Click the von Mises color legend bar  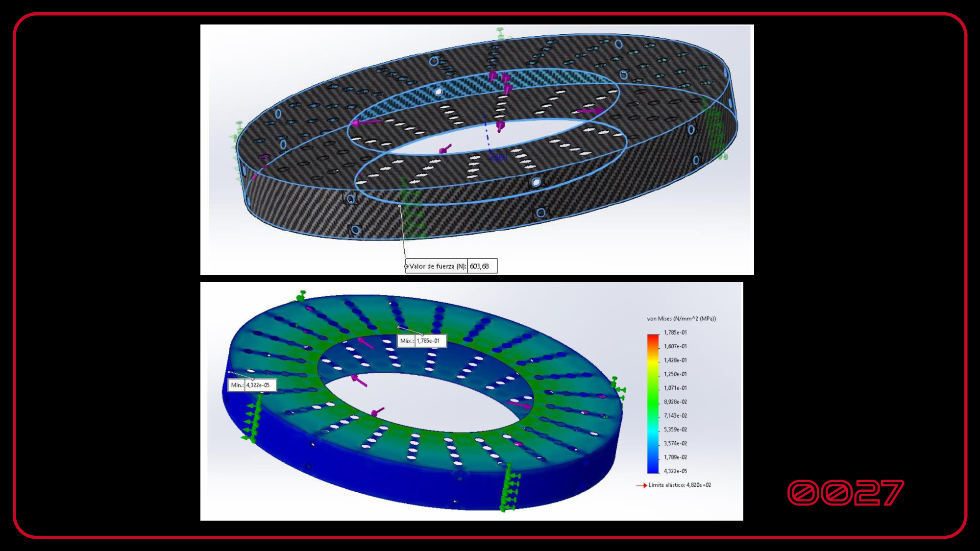(653, 403)
